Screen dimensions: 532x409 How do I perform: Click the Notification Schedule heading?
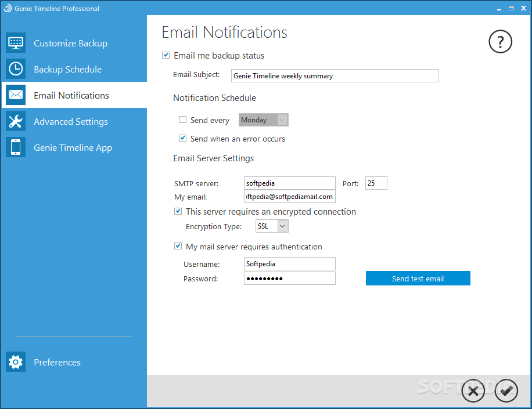coord(215,98)
